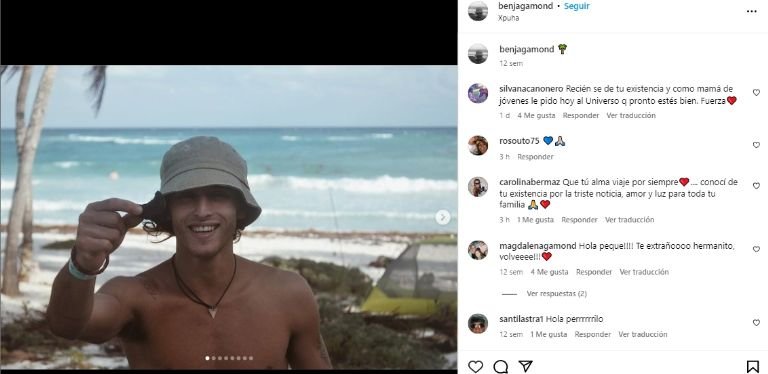Image resolution: width=768 pixels, height=374 pixels.
Task: Open the Xpuha location link
Action: pos(508,18)
